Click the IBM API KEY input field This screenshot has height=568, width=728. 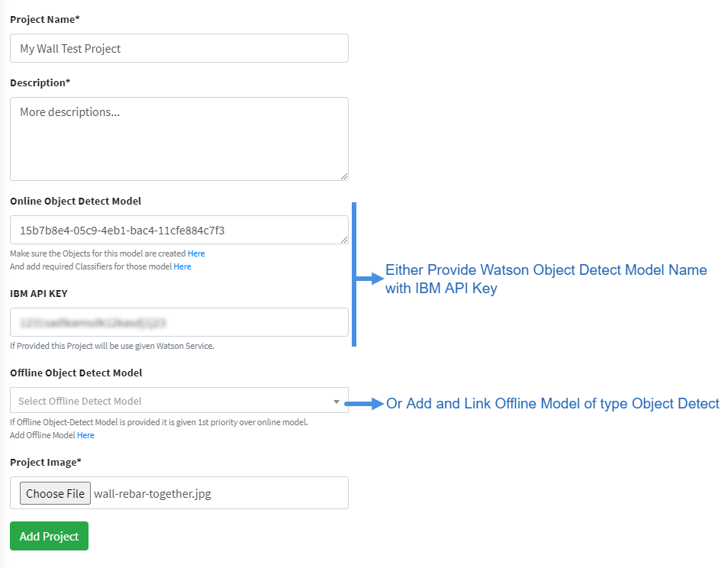coord(179,322)
